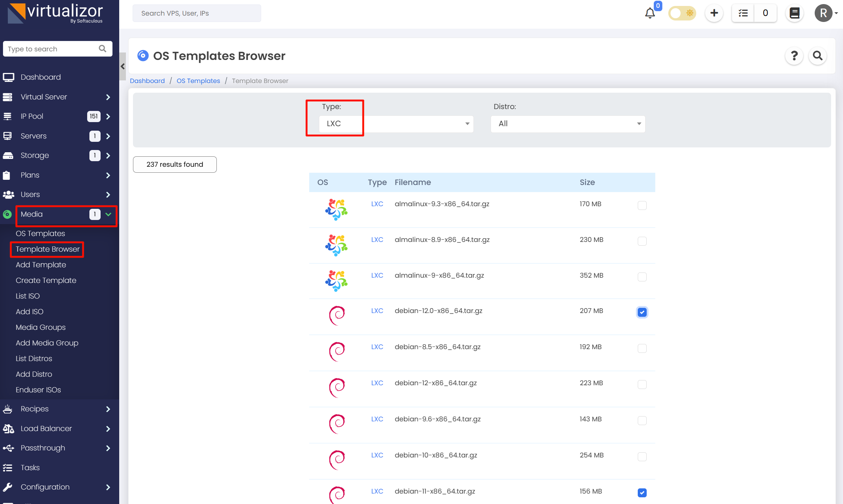
Task: Open the Type dropdown showing LXC
Action: [x=396, y=124]
